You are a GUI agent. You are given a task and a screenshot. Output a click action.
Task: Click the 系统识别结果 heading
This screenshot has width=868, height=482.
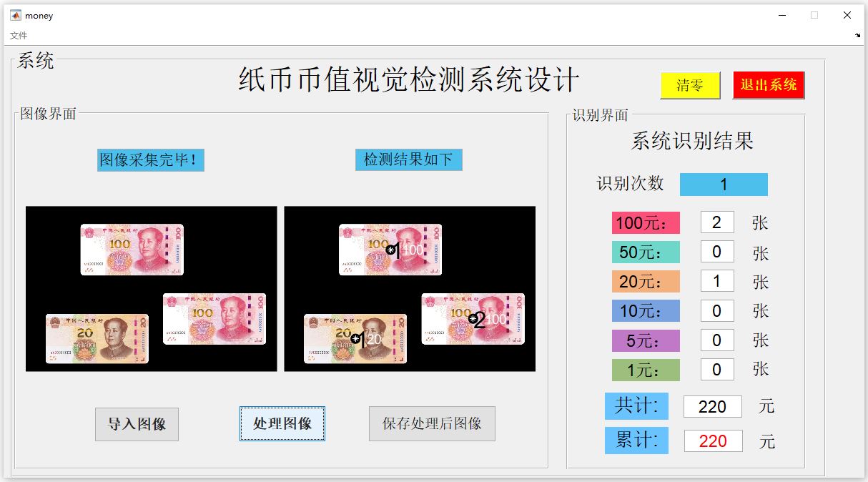(x=692, y=141)
